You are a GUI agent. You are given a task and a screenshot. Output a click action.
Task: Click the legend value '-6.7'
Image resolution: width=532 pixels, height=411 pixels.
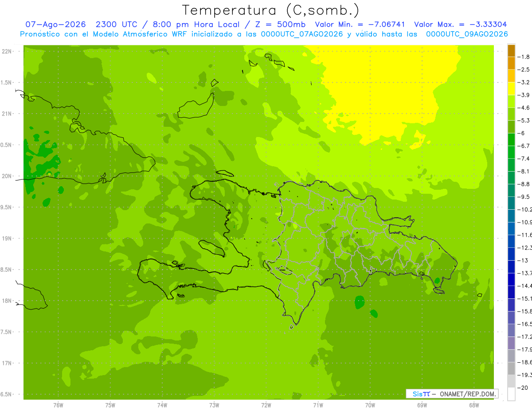pyautogui.click(x=524, y=146)
